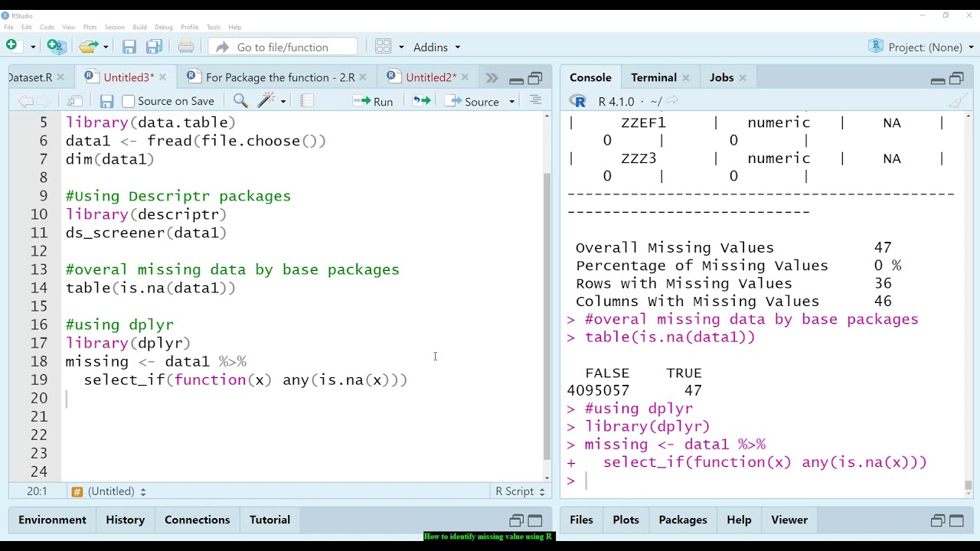The width and height of the screenshot is (980, 551).
Task: Open the R Script file type selector
Action: 520,491
